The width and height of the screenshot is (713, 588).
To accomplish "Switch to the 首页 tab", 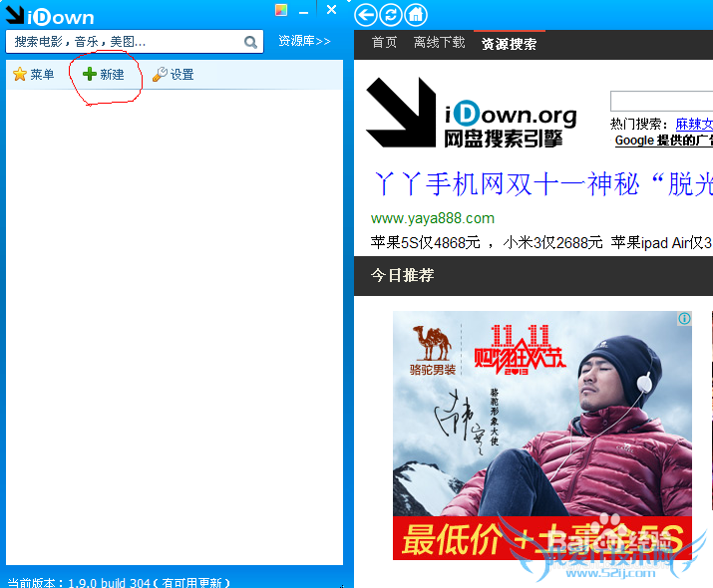I will click(384, 42).
